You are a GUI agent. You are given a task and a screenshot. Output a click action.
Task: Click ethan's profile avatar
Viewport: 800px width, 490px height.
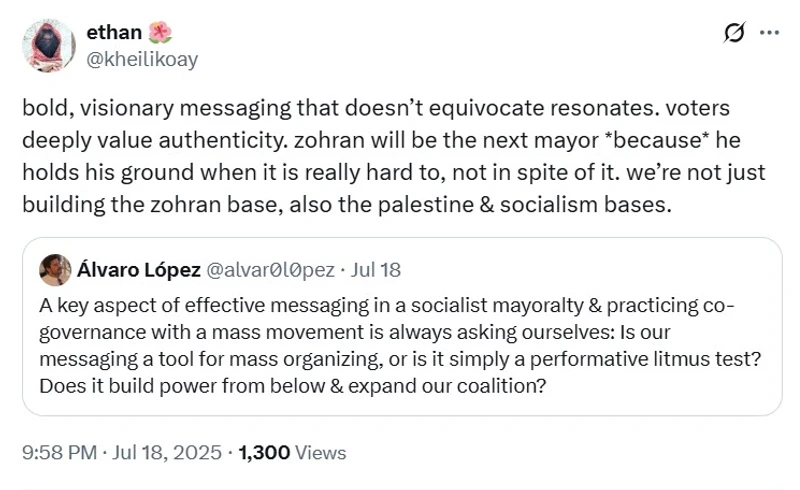(x=48, y=46)
